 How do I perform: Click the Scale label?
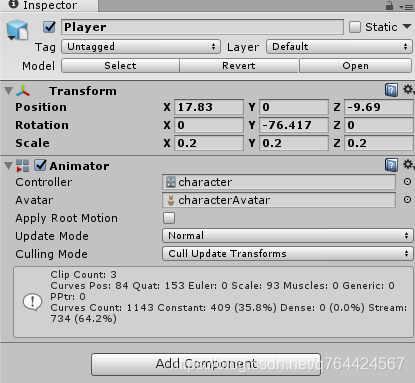coord(32,143)
